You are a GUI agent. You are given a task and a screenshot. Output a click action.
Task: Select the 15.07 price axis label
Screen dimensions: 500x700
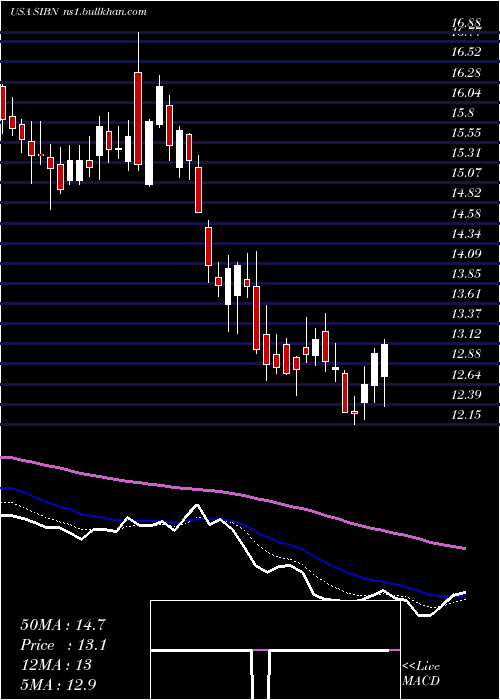click(x=466, y=173)
